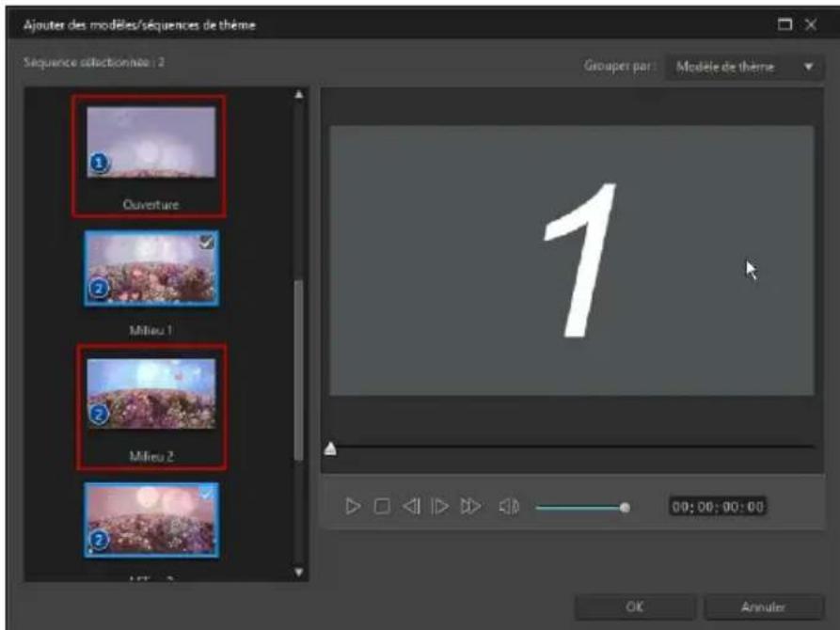Click the timecode field 00;00;00;00
The image size is (840, 630).
pyautogui.click(x=717, y=507)
